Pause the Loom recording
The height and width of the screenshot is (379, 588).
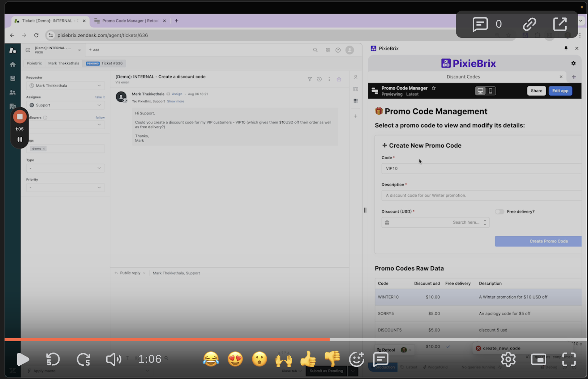point(20,139)
